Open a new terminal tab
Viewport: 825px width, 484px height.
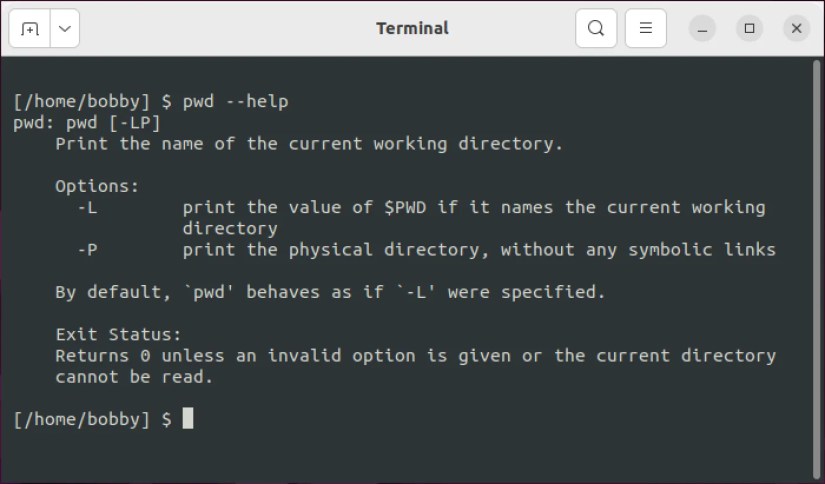(x=30, y=28)
